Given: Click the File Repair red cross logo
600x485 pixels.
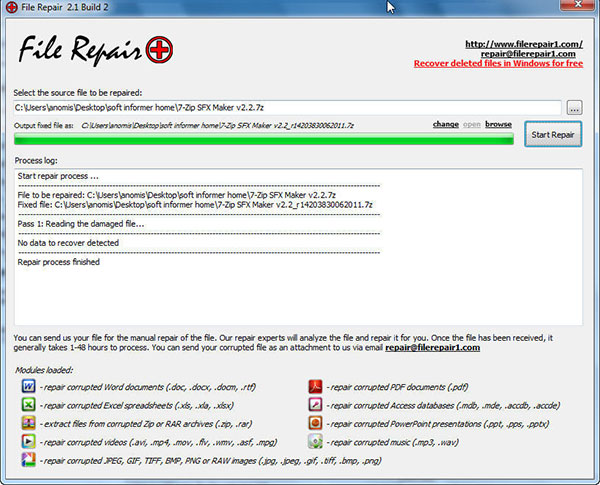Looking at the screenshot, I should point(159,50).
